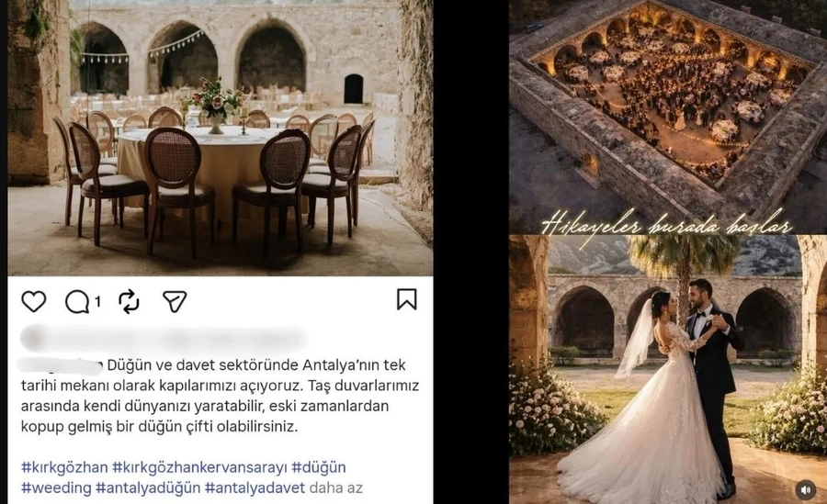The height and width of the screenshot is (504, 827).
Task: Open the #kırkgözhankervansarayı hashtag
Action: 200,467
